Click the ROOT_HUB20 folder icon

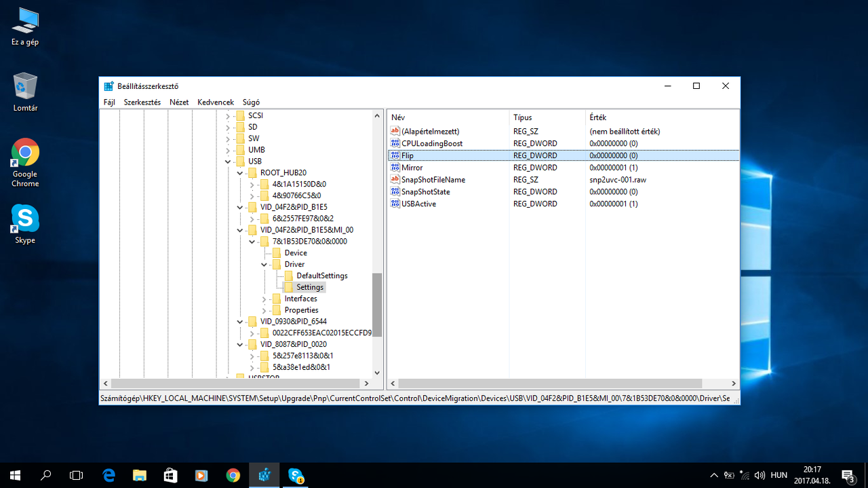[x=252, y=172]
